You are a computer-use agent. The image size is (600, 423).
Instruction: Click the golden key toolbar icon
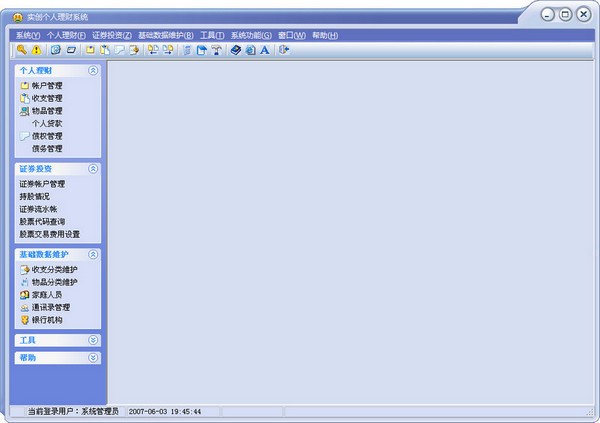pyautogui.click(x=22, y=50)
